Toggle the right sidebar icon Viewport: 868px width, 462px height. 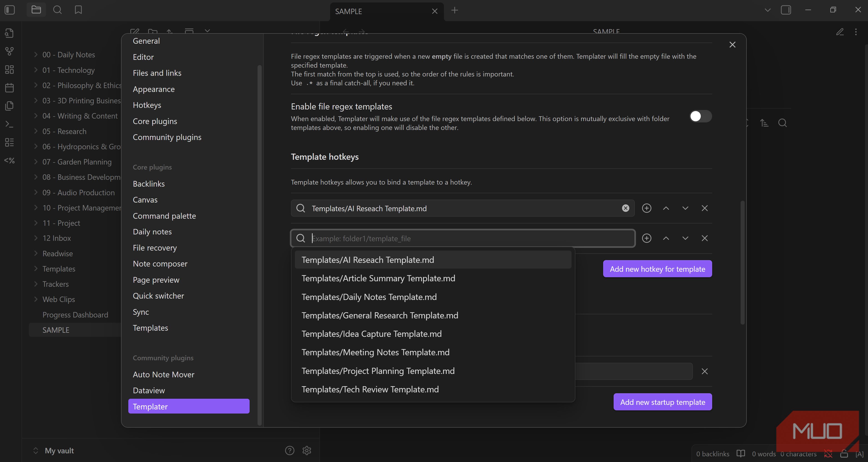tap(786, 10)
